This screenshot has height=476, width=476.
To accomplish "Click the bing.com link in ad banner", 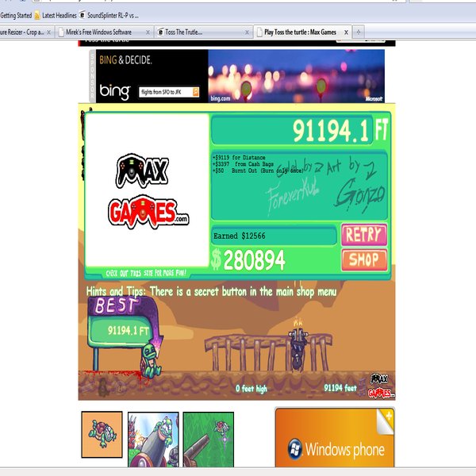I will (x=221, y=98).
